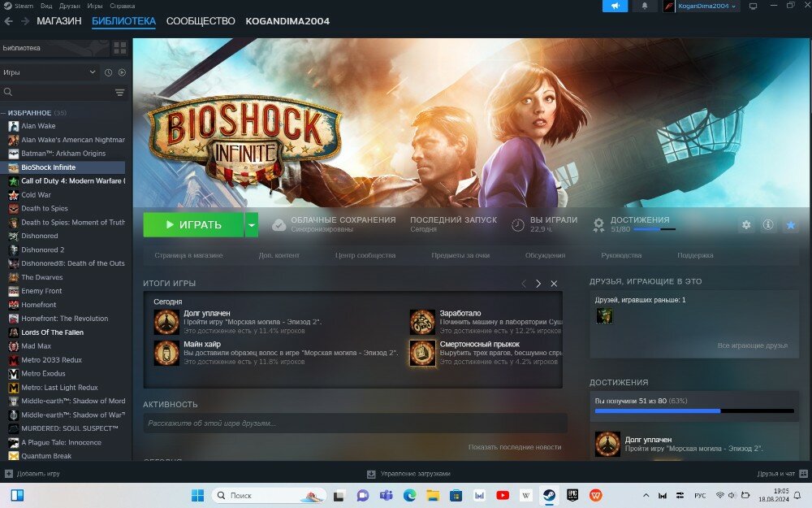Screen dimensions: 812x508
Task: Select Batman: Arkham Origins in the list
Action: click(x=63, y=154)
